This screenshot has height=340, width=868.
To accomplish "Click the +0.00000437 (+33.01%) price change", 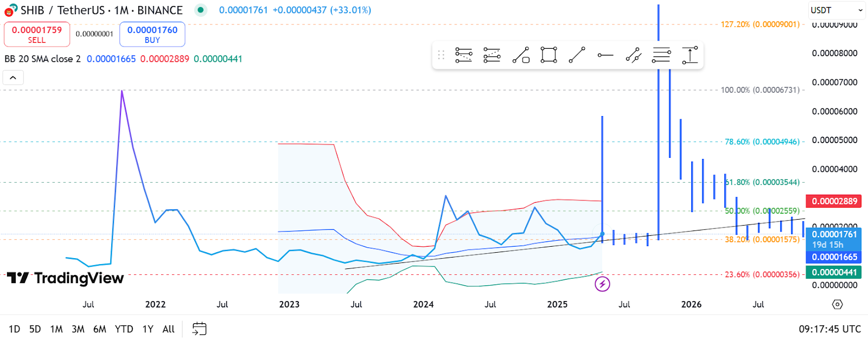I will point(322,10).
